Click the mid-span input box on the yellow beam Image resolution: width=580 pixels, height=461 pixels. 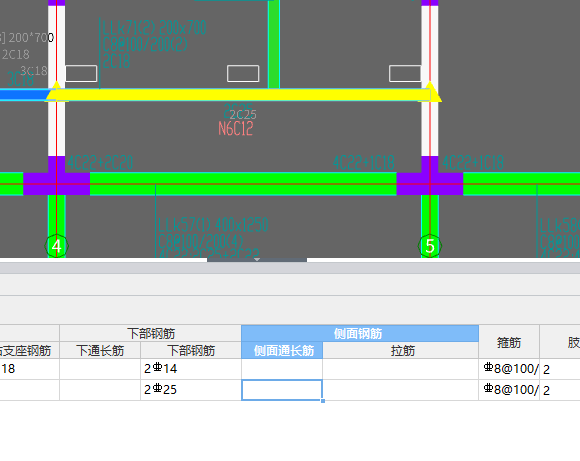pyautogui.click(x=243, y=73)
